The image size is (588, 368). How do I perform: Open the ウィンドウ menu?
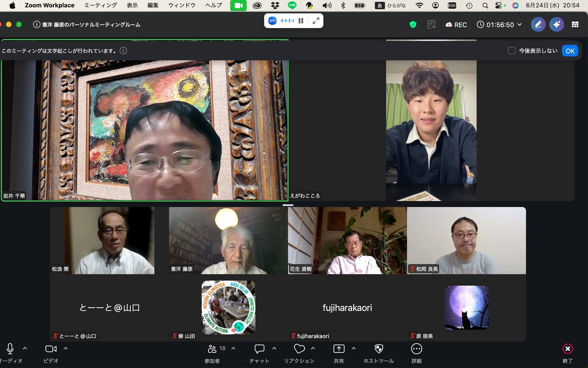coord(182,6)
